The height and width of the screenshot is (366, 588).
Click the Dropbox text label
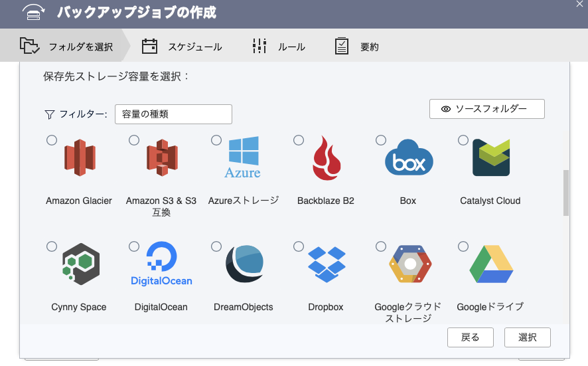(325, 307)
